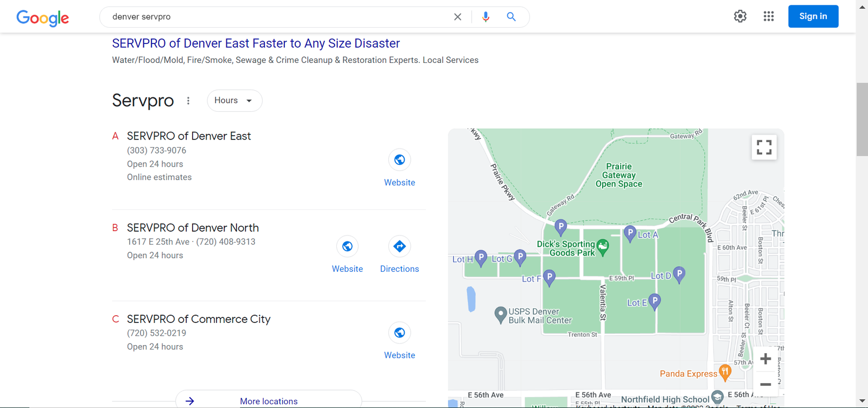Zoom out on the map
This screenshot has height=408, width=868.
(765, 385)
